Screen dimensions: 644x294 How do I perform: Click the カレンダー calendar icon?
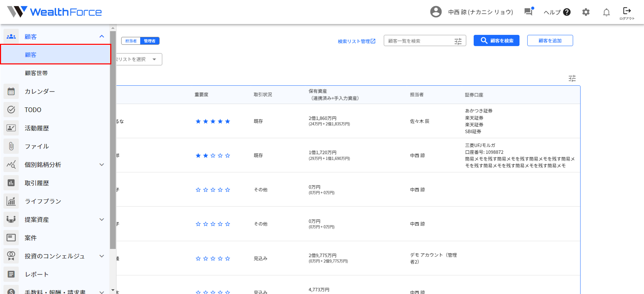click(x=11, y=91)
